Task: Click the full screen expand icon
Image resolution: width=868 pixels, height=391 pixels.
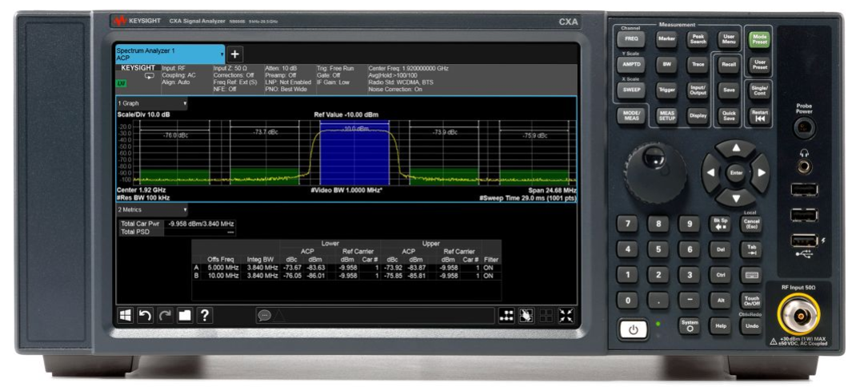Action: point(566,315)
